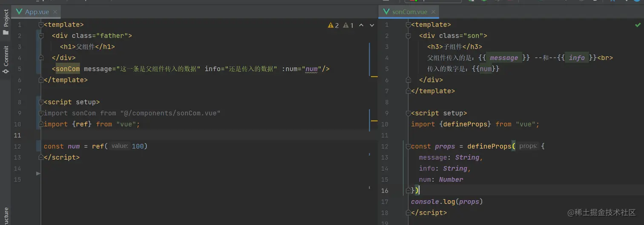Collapse template block at sonCom.vue line 1
Image resolution: width=644 pixels, height=225 pixels.
(408, 25)
